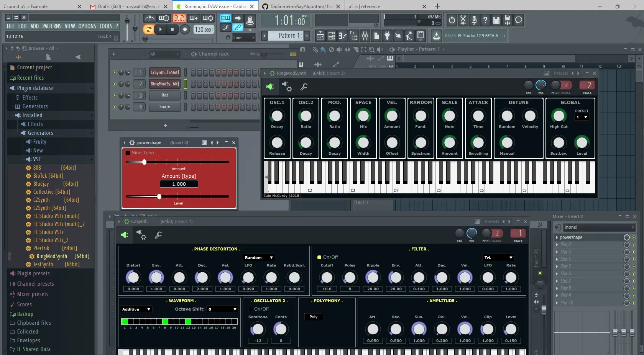644x355 pixels.
Task: Open the OPTIONS menu
Action: point(87,26)
